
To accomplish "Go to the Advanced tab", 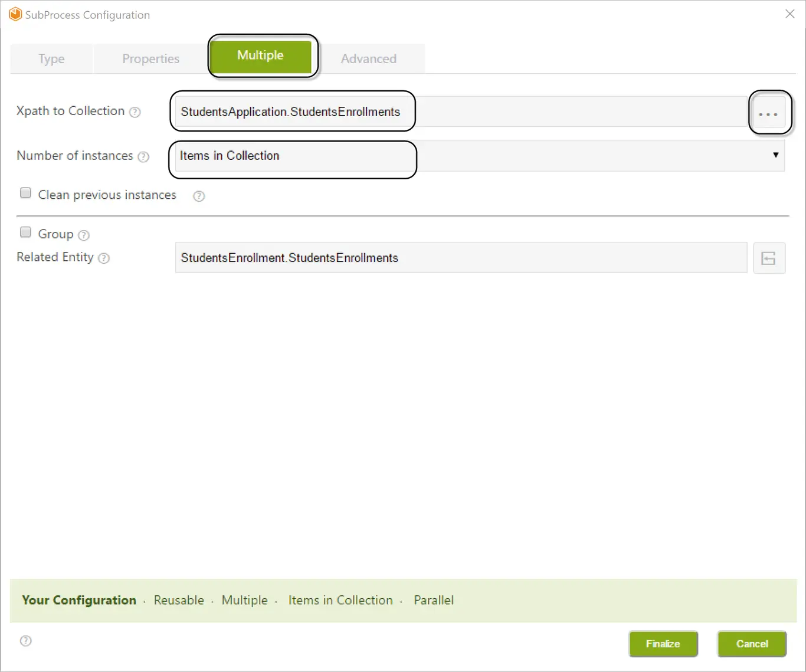I will tap(369, 58).
